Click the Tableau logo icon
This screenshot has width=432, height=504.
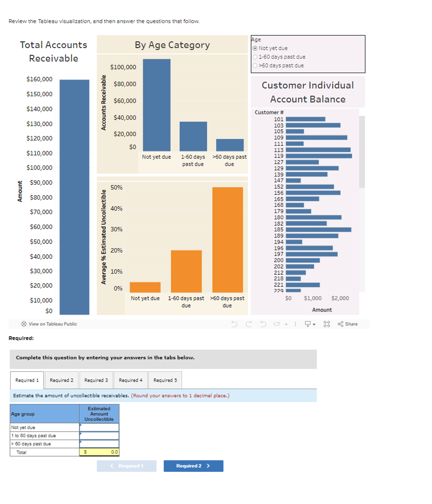pos(24,324)
